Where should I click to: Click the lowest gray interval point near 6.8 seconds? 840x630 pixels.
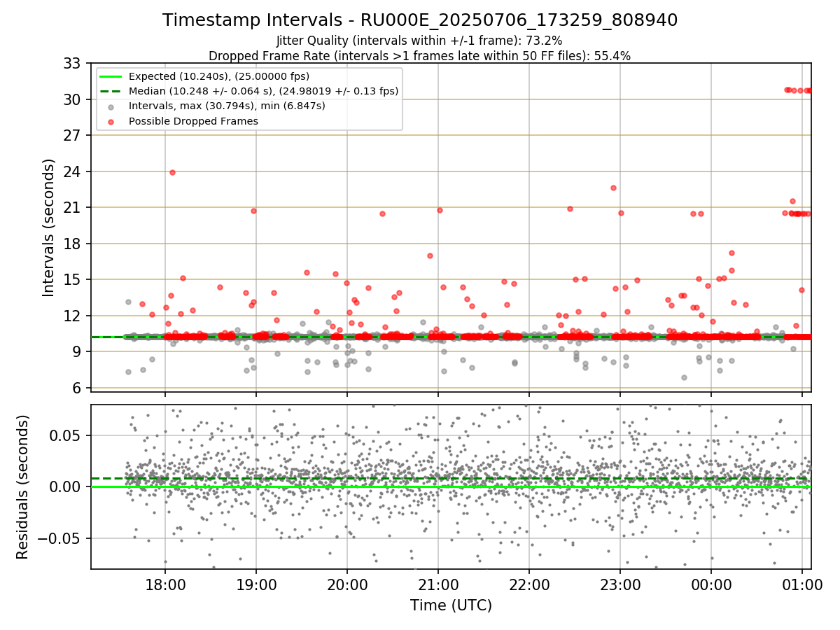[684, 377]
